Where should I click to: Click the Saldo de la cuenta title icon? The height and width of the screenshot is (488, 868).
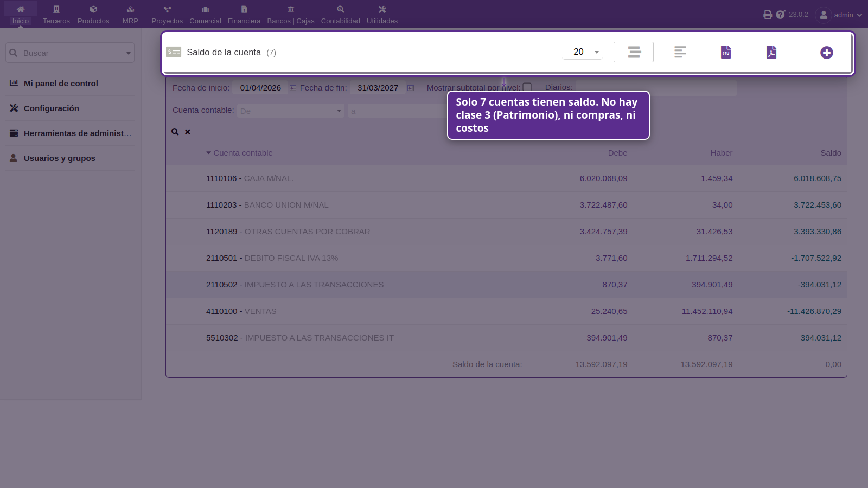click(x=174, y=52)
